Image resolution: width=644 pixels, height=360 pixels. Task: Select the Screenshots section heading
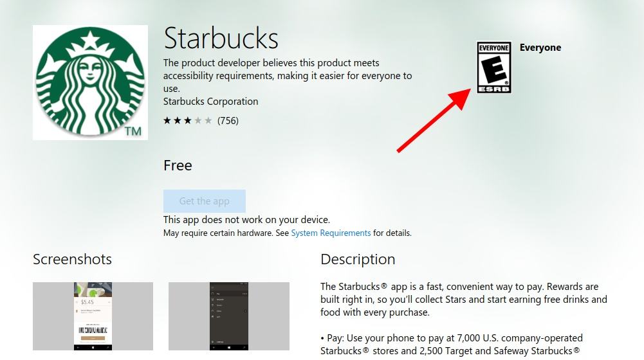click(x=72, y=260)
